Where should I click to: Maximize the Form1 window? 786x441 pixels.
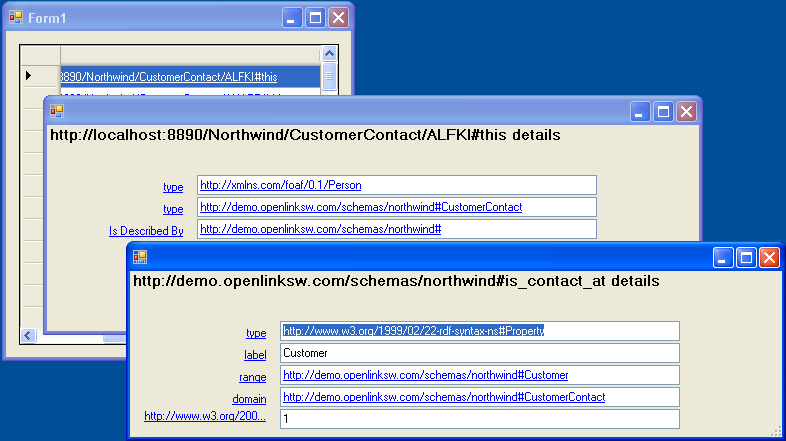coord(315,18)
